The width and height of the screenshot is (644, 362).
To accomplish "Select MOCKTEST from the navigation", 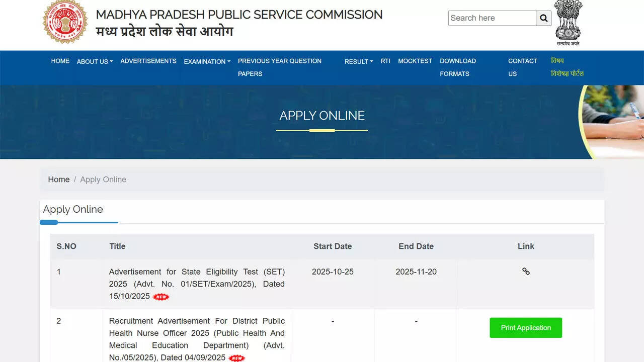I will coord(415,61).
